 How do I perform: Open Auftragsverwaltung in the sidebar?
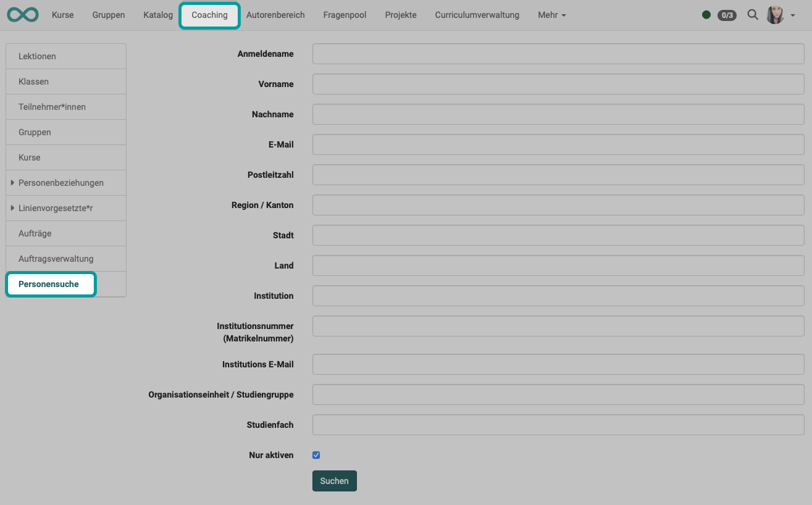click(56, 258)
